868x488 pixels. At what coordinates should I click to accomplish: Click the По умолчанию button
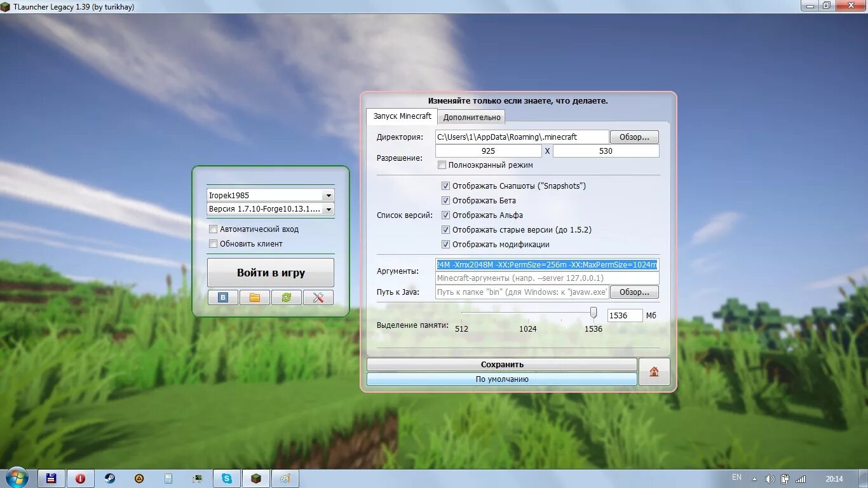click(x=502, y=379)
